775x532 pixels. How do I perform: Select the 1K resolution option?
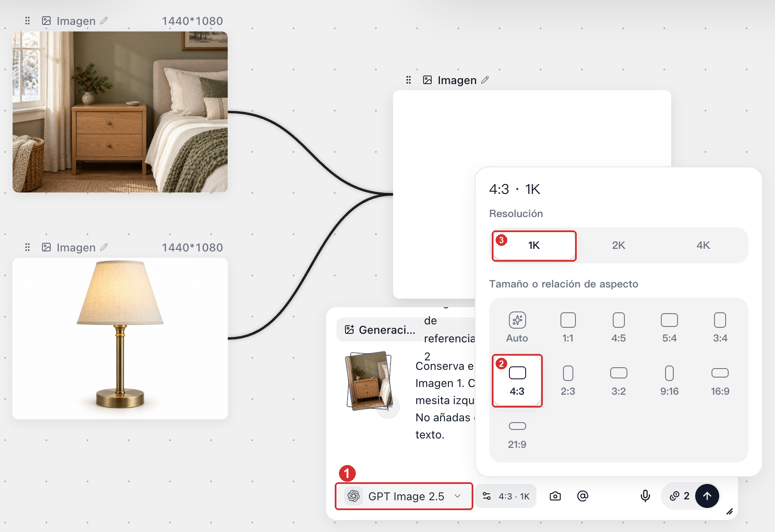click(x=534, y=245)
